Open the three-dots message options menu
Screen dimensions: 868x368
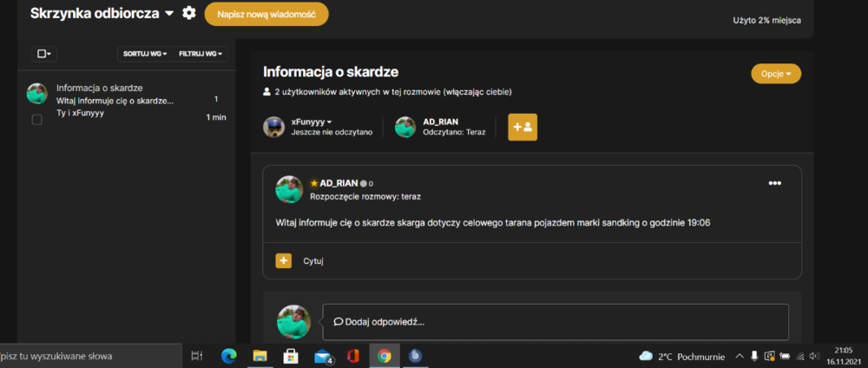click(x=774, y=184)
